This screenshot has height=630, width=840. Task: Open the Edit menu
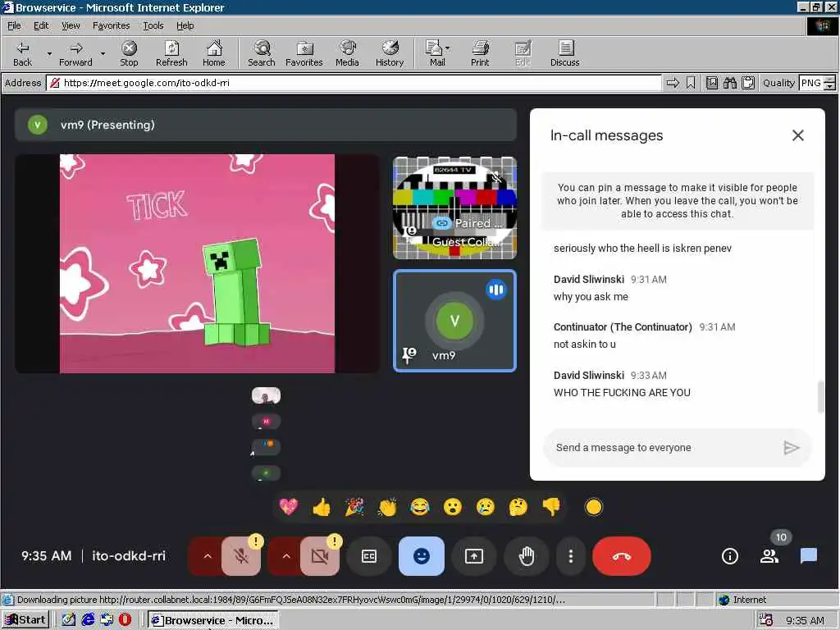tap(41, 25)
